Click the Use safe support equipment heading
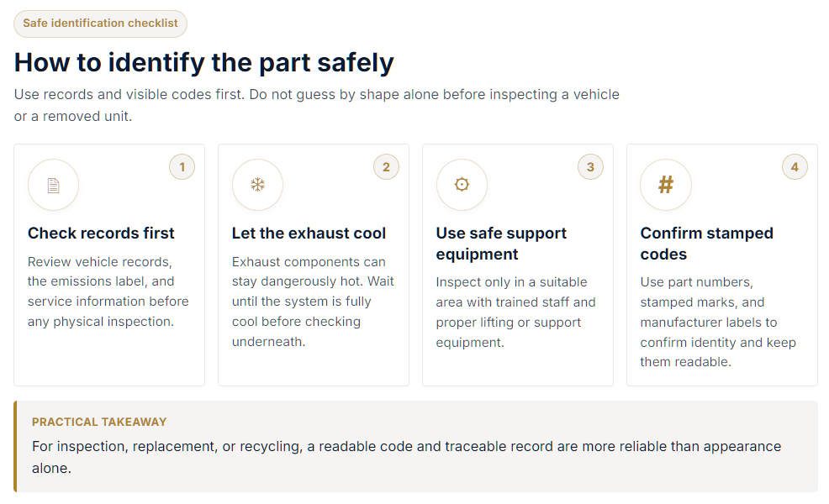Screen dimensions: 829x504 [501, 244]
